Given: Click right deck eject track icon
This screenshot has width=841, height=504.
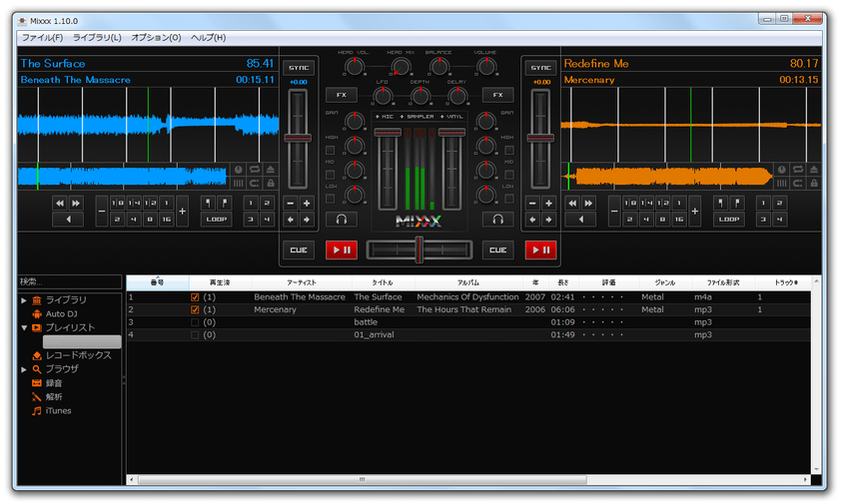Looking at the screenshot, I should [814, 170].
